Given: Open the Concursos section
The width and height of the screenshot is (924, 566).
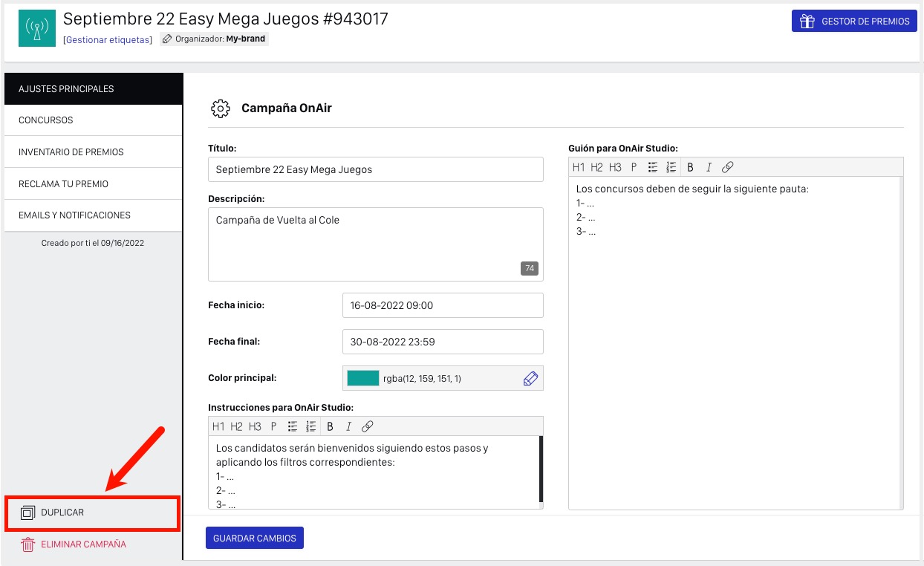Looking at the screenshot, I should point(93,120).
